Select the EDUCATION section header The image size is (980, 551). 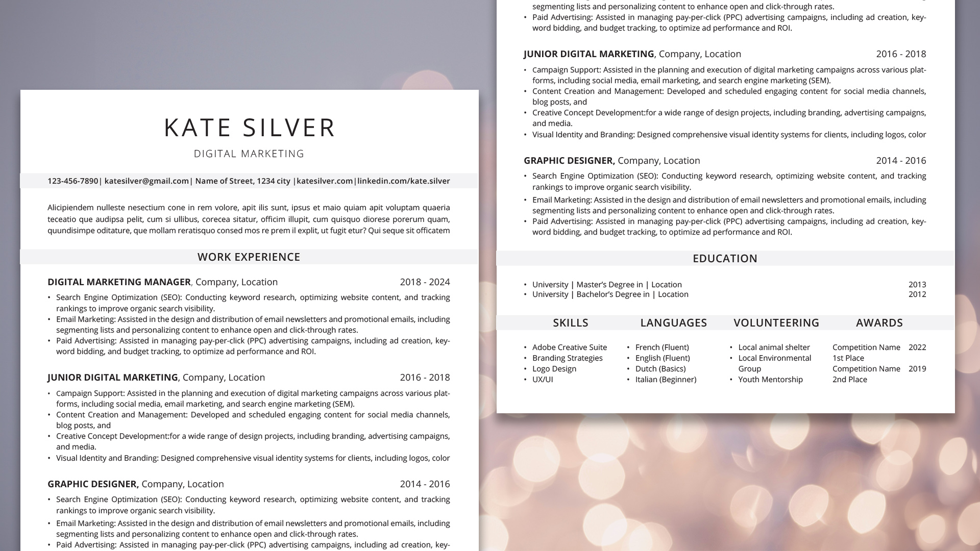(725, 258)
